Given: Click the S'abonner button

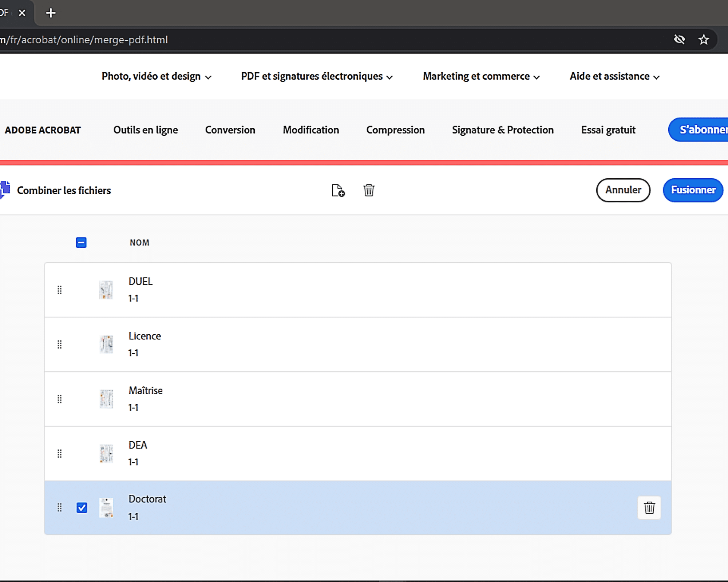Looking at the screenshot, I should point(699,129).
